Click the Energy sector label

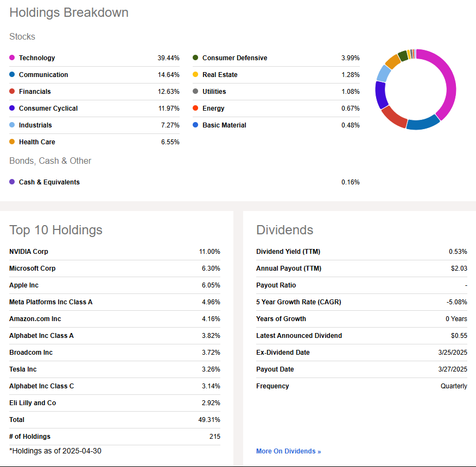[213, 108]
